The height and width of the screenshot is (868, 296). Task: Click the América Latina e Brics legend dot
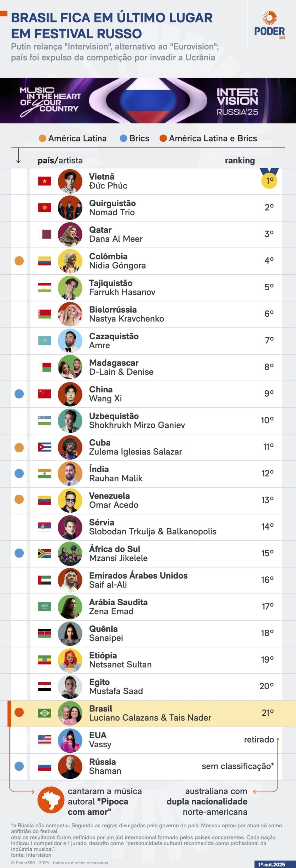163,138
